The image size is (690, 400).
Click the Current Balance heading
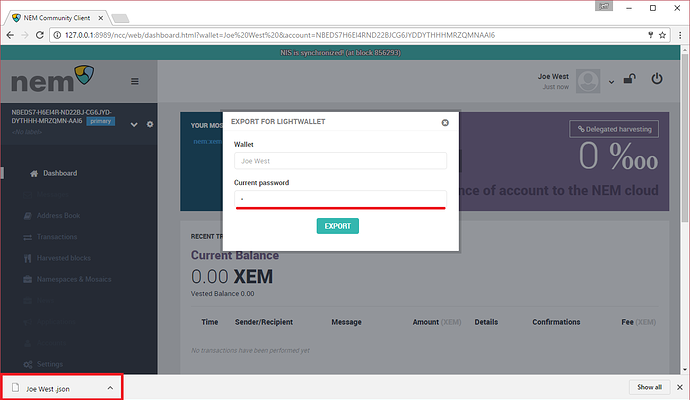point(235,255)
